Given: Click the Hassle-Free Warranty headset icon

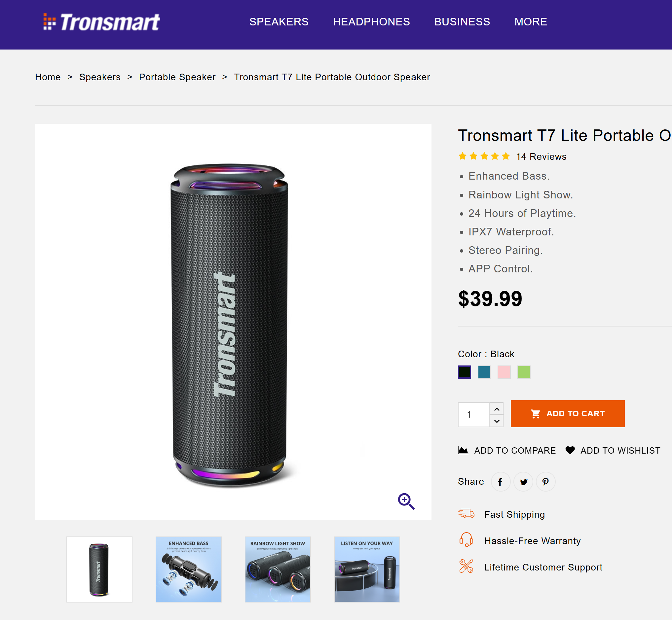Looking at the screenshot, I should 467,540.
